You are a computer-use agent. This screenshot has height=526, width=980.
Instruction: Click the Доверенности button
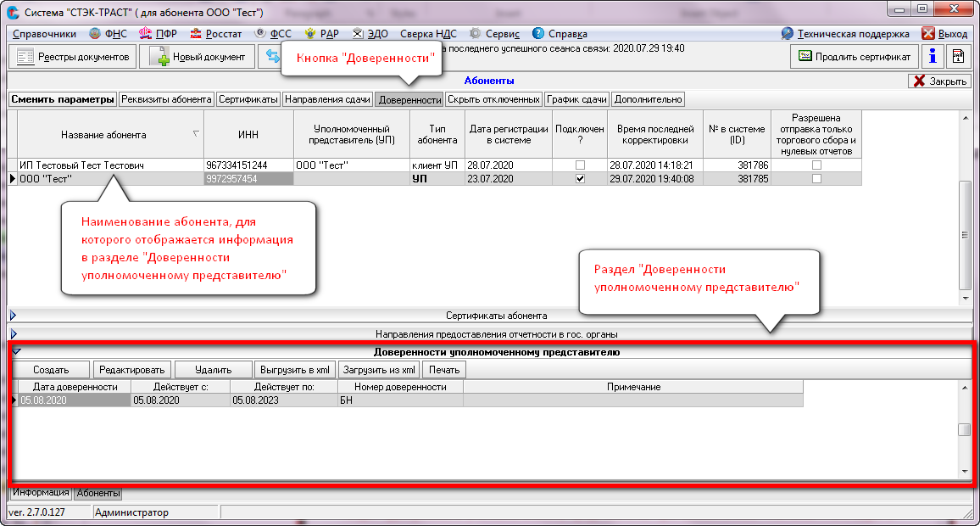tap(409, 99)
